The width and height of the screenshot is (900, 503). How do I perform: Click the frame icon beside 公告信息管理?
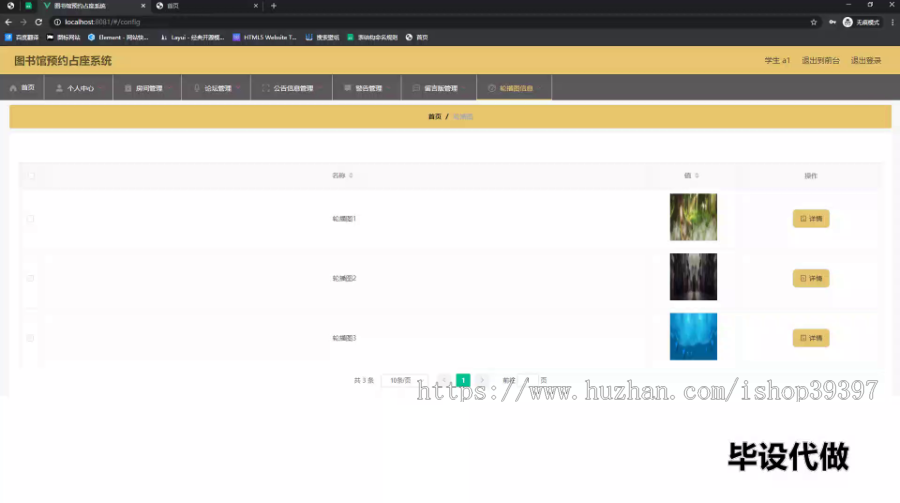tap(266, 88)
